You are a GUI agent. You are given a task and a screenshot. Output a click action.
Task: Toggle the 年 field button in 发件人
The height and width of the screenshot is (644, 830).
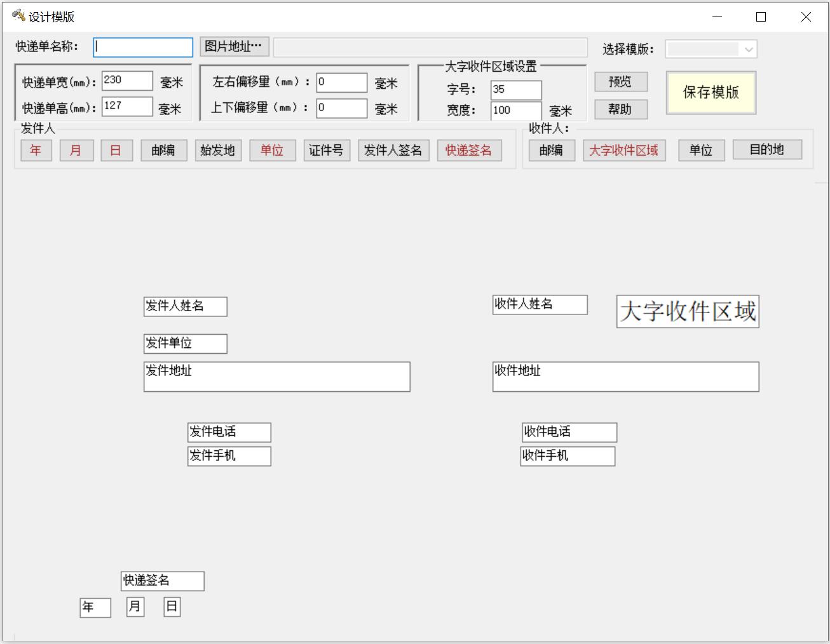coord(36,151)
